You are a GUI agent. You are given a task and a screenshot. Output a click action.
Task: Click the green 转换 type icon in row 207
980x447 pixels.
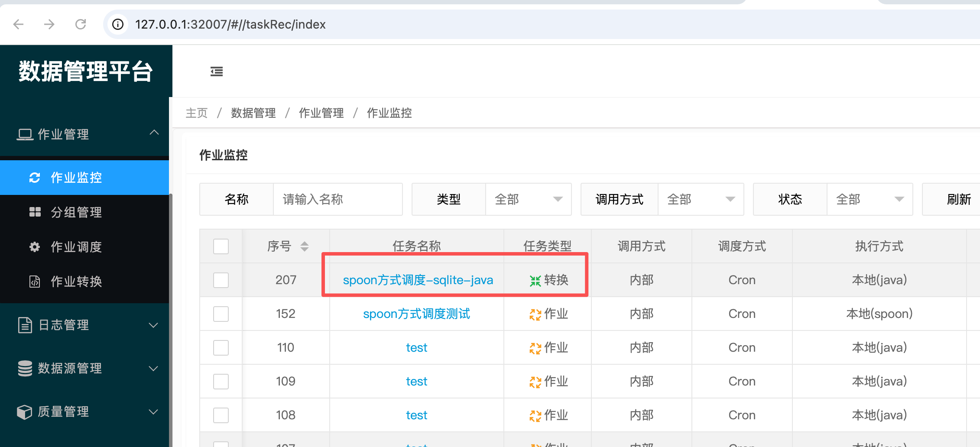pos(535,281)
